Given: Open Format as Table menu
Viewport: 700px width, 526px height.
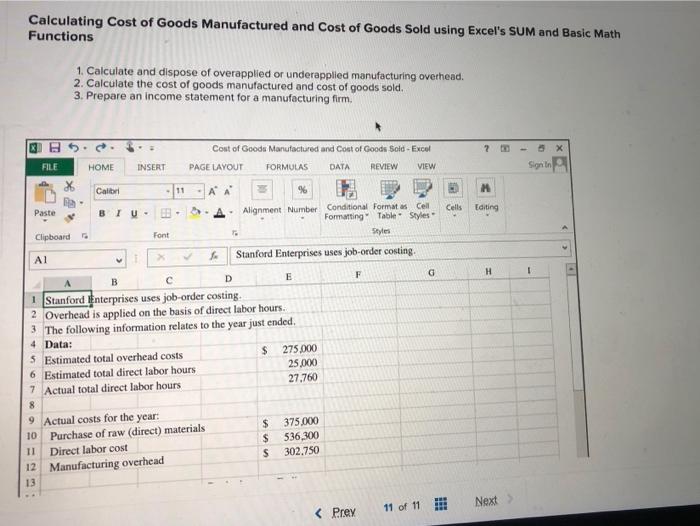Looking at the screenshot, I should (390, 200).
